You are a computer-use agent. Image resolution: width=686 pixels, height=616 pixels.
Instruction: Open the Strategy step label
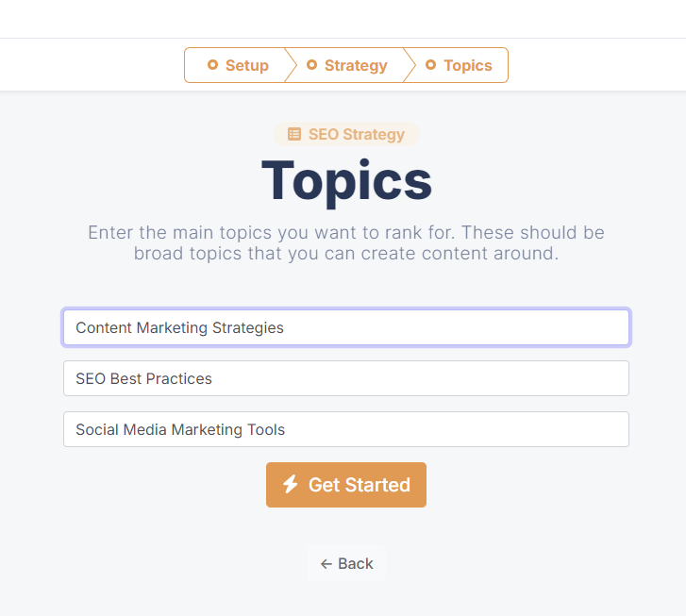[356, 65]
